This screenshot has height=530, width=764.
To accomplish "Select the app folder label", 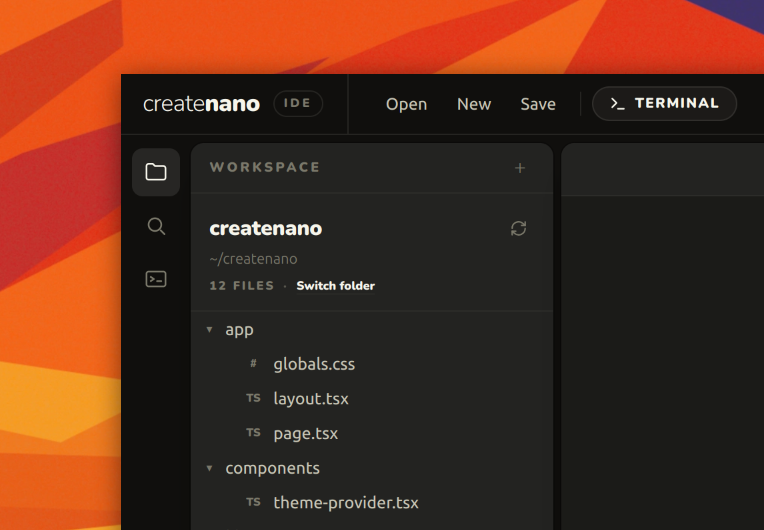I will point(239,330).
